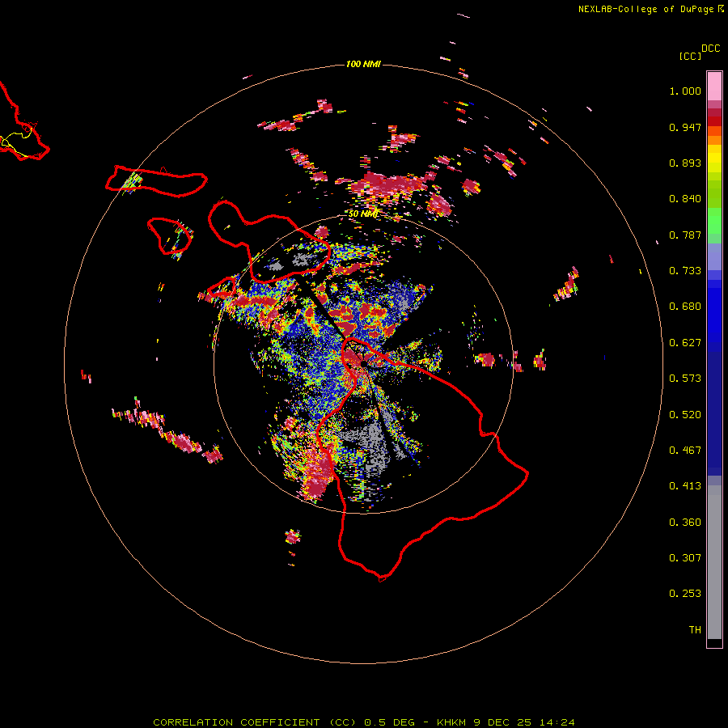Screen dimensions: 728x728
Task: Select the 0.840 legend value
Action: [x=685, y=199]
